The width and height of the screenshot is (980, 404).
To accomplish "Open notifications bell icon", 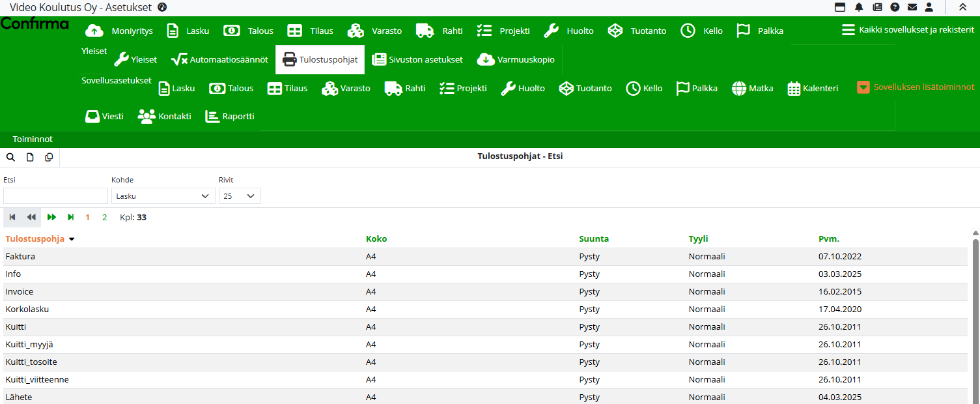I will point(859,7).
